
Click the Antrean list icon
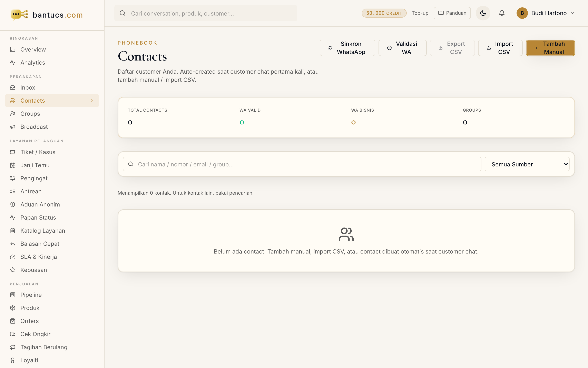[13, 192]
